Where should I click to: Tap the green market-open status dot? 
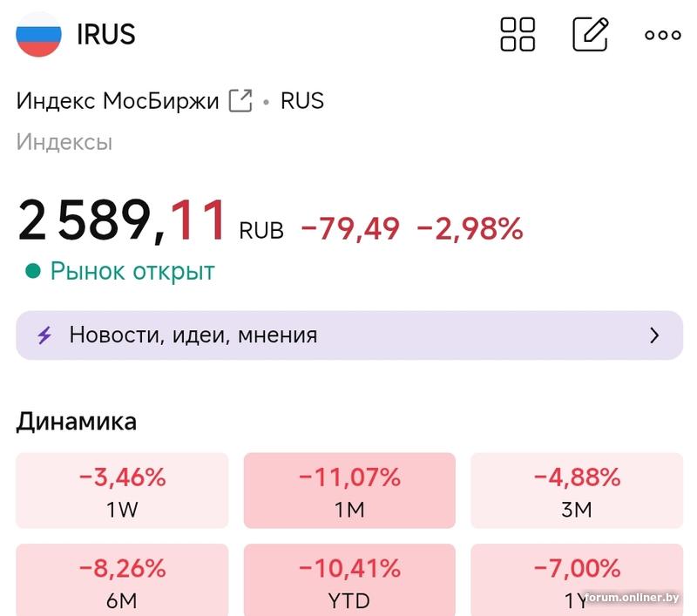[x=33, y=272]
